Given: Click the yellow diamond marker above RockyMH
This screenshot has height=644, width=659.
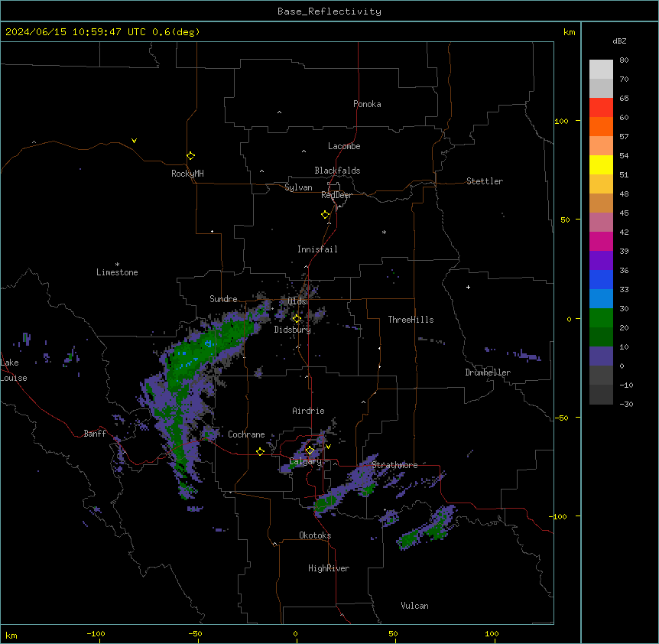Looking at the screenshot, I should [190, 156].
